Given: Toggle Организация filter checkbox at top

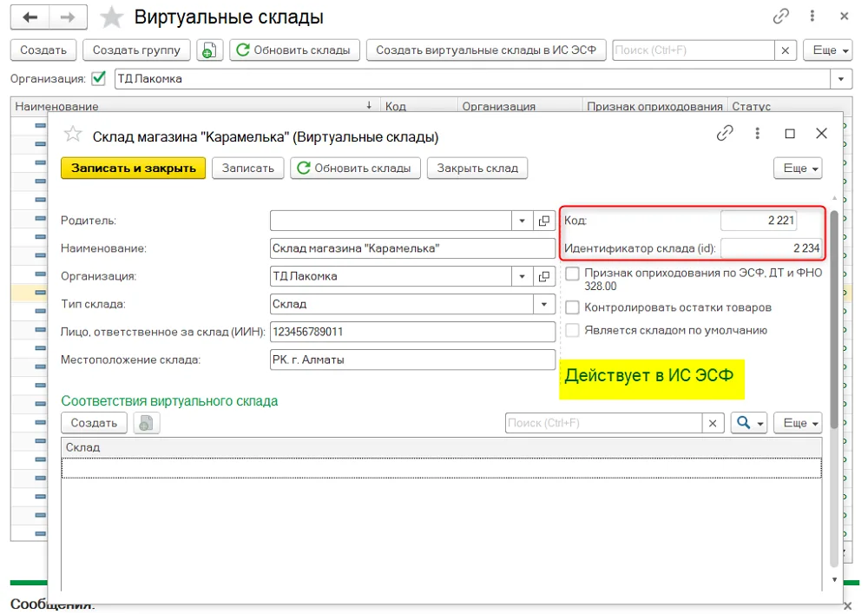Looking at the screenshot, I should pyautogui.click(x=99, y=78).
